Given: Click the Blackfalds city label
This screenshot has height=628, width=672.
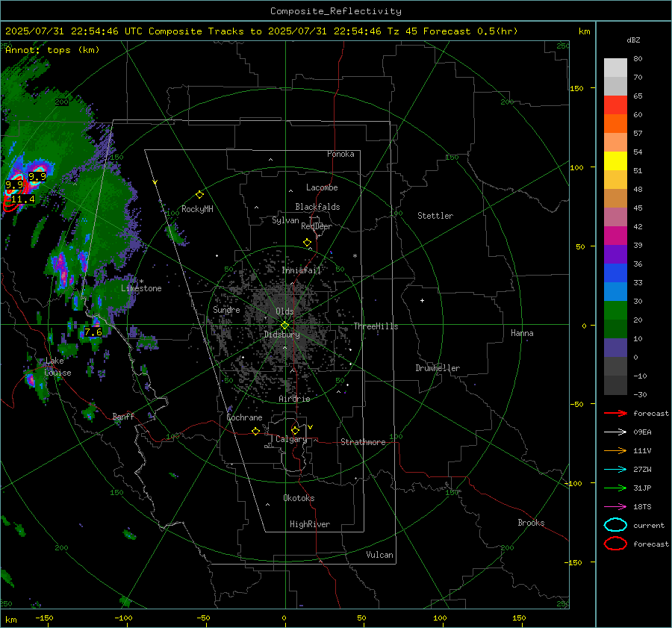Looking at the screenshot, I should pos(317,207).
